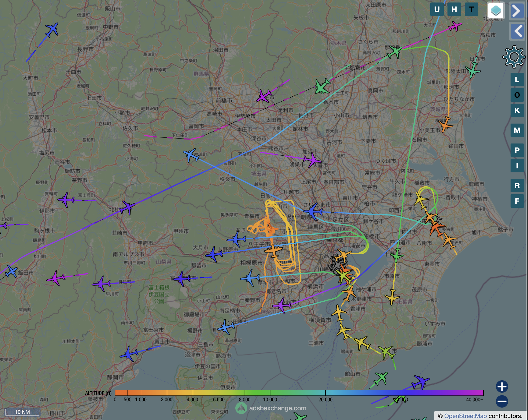528x420 pixels.
Task: Click the left arrow sidebar button
Action: click(517, 31)
